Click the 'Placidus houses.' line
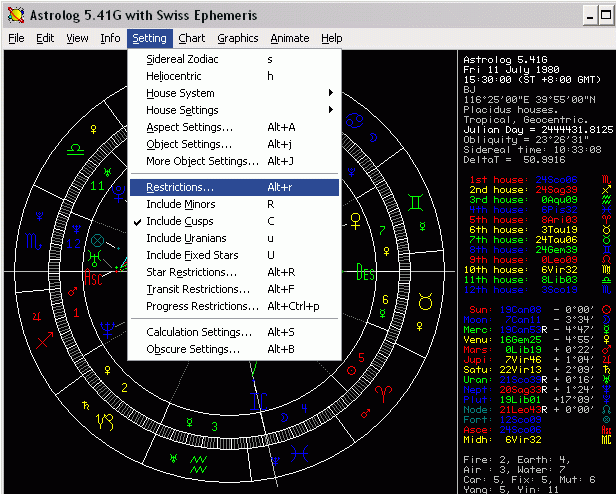Viewport: 616px width, 494px height. pyautogui.click(x=511, y=110)
